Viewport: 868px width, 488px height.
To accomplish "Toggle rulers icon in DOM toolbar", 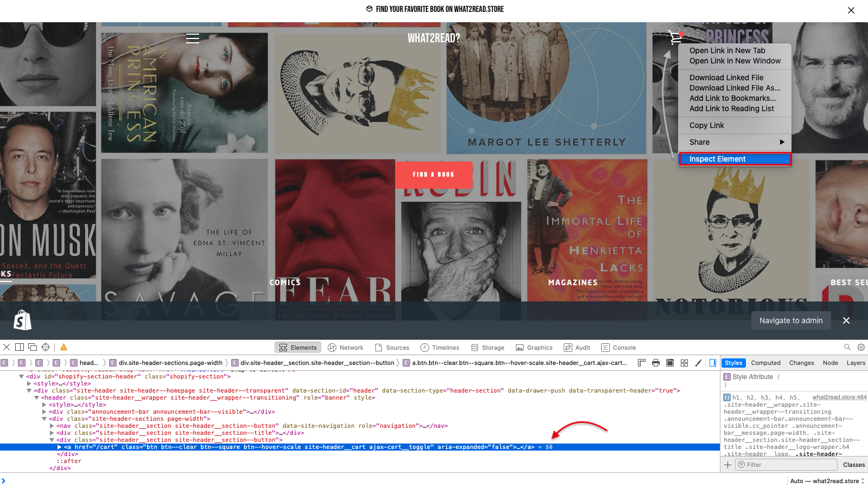I will [642, 363].
